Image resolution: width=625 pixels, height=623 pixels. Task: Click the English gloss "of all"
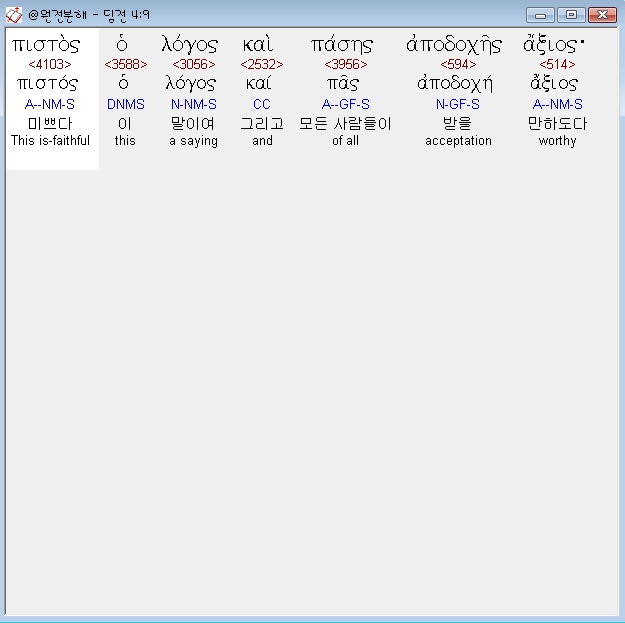[346, 140]
